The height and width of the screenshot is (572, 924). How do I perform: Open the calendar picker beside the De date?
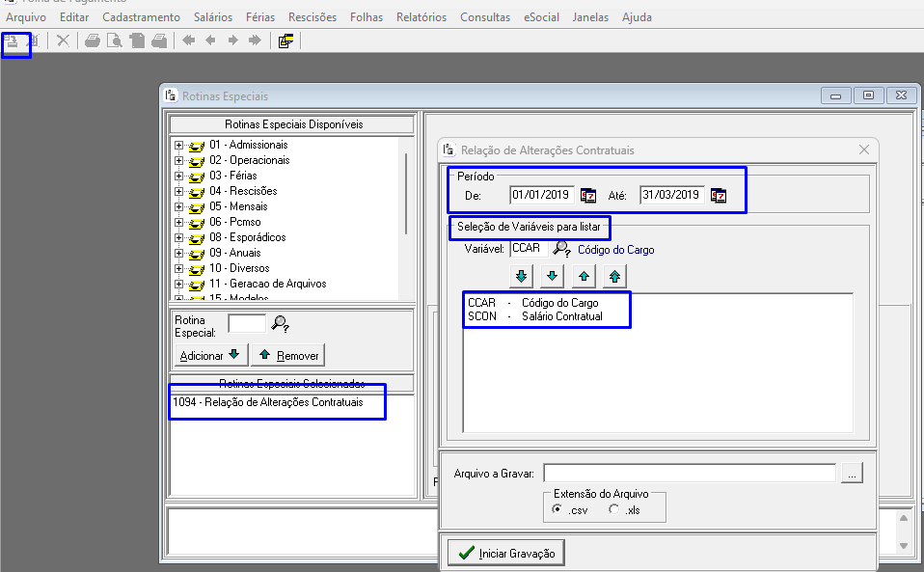coord(588,195)
